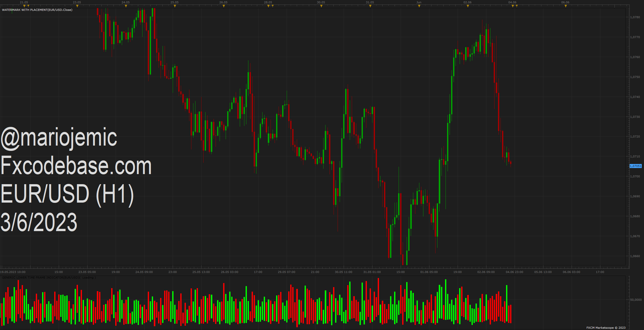The height and width of the screenshot is (330, 644).
Task: Click the 26.05 day marker triangle
Action: click(224, 6)
